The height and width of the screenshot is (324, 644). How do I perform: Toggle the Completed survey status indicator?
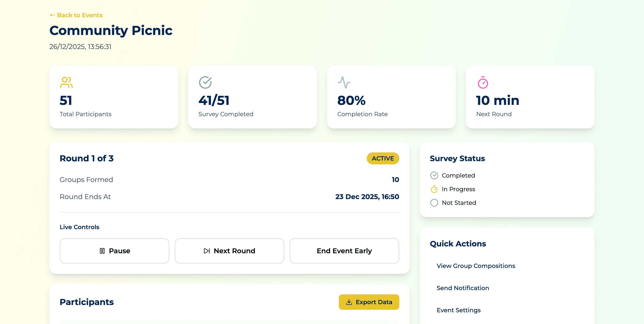pyautogui.click(x=434, y=175)
